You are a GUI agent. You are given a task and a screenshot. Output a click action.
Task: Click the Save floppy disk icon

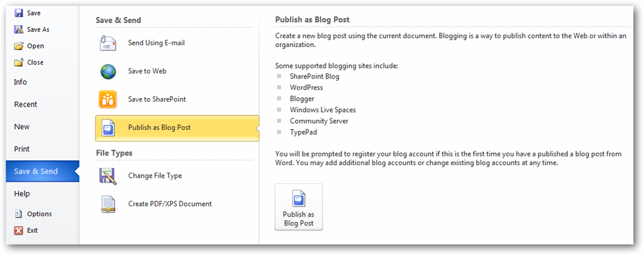(x=19, y=13)
